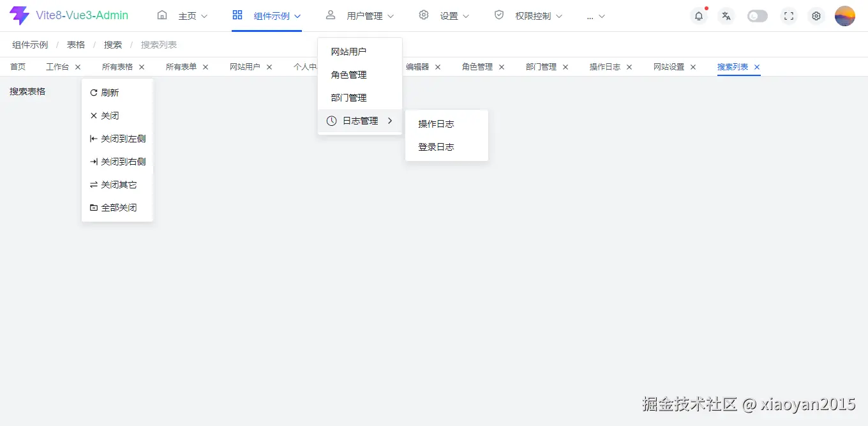This screenshot has height=426, width=868.
Task: Expand the 用户管理 top menu
Action: pos(360,16)
